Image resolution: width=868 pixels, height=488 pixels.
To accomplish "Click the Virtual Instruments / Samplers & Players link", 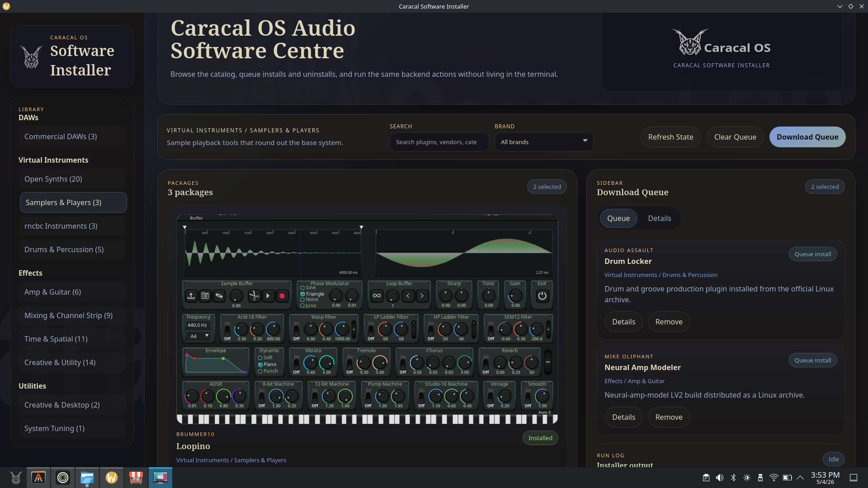I will coord(231,460).
